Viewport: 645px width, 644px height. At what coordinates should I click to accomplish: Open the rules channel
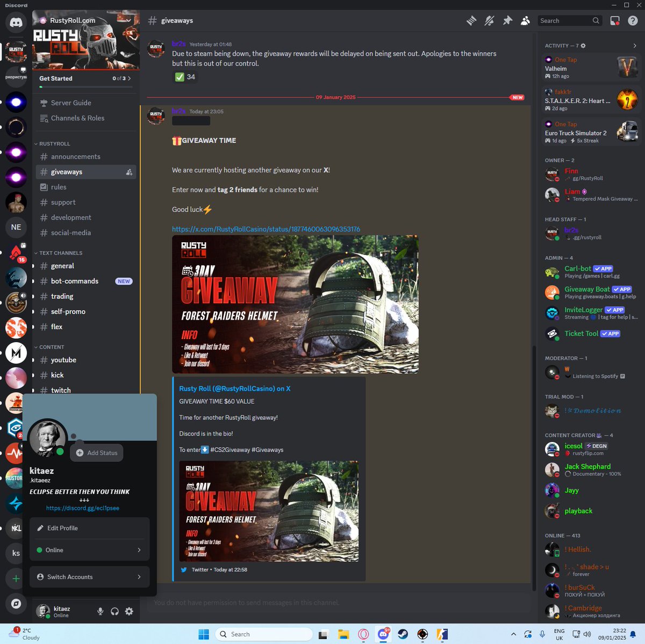pyautogui.click(x=86, y=187)
